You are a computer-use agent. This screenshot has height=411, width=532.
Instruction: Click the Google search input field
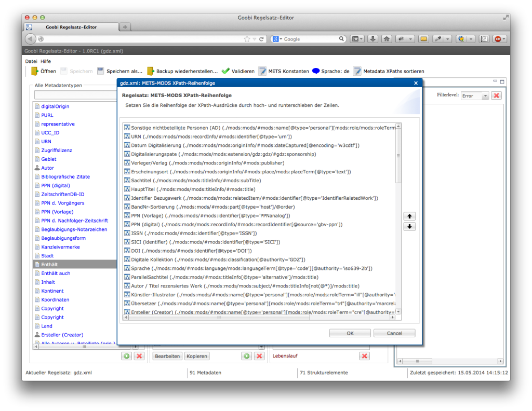[310, 39]
